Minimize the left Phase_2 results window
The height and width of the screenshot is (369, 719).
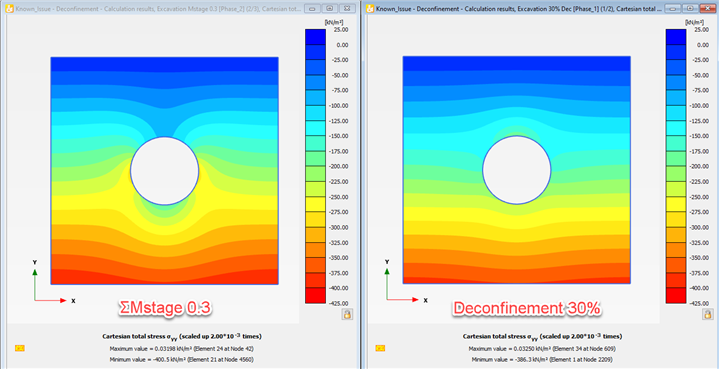pos(312,8)
